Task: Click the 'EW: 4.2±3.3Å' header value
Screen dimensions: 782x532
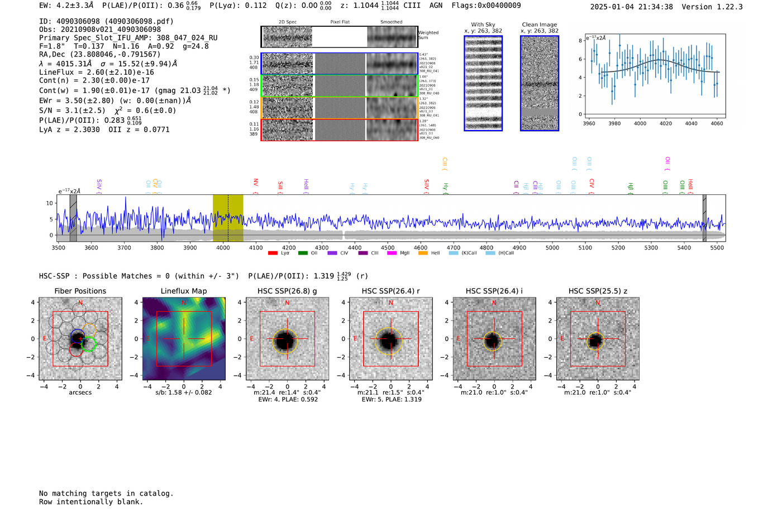Action: tap(66, 6)
